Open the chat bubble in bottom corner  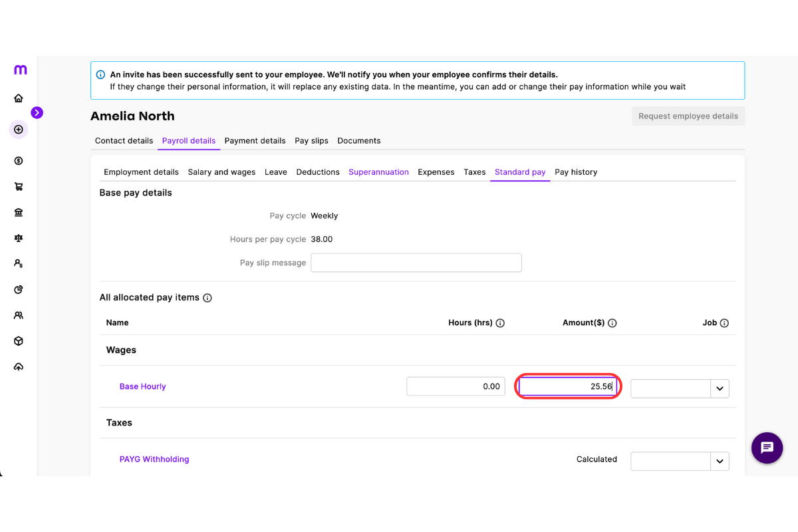[x=767, y=448]
